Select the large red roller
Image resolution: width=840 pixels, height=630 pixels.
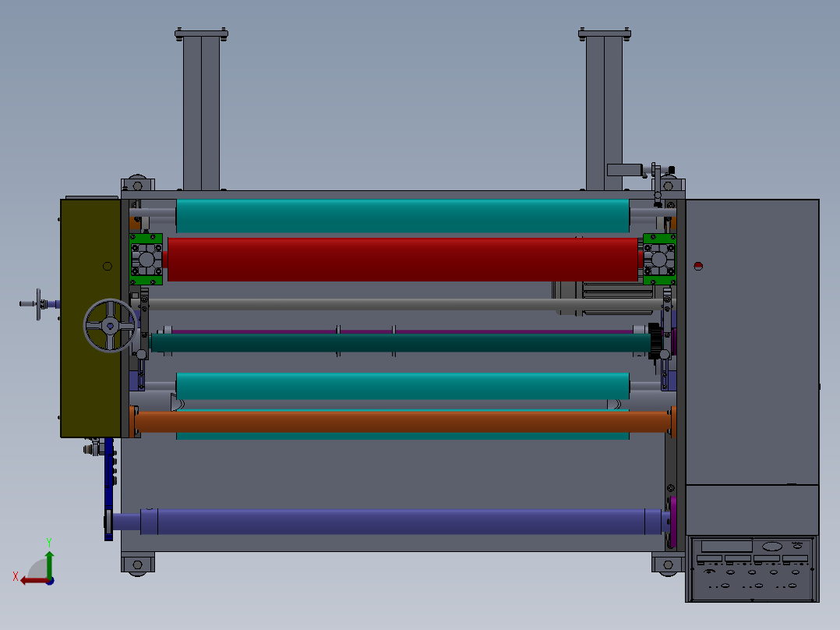(402, 260)
